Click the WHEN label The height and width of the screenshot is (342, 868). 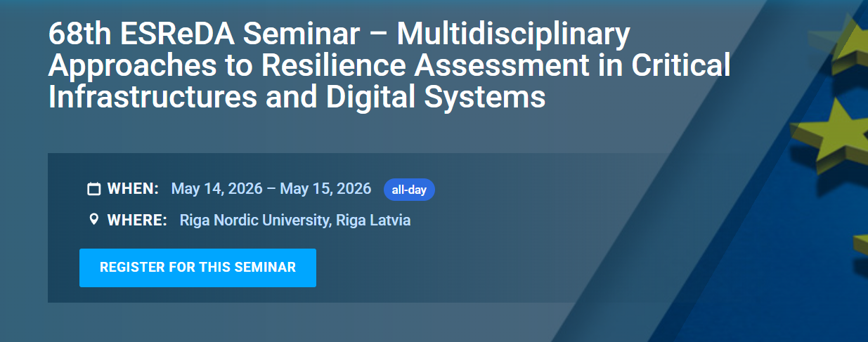point(133,189)
